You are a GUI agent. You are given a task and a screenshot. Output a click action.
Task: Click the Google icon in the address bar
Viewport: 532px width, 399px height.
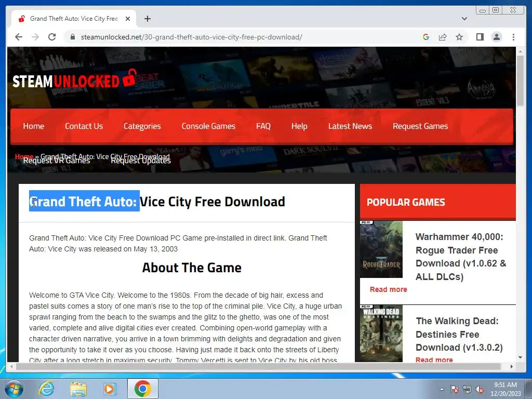426,37
